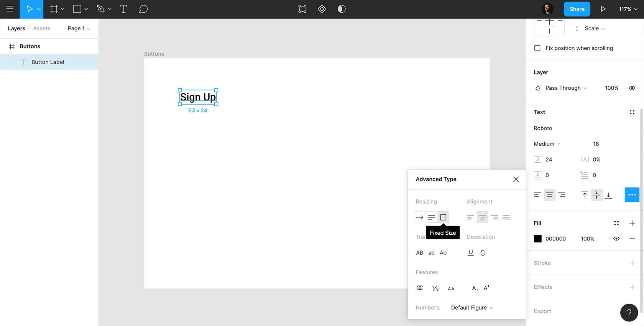Image resolution: width=644 pixels, height=326 pixels.
Task: Justify text in Advanced Type alignment
Action: click(x=506, y=217)
